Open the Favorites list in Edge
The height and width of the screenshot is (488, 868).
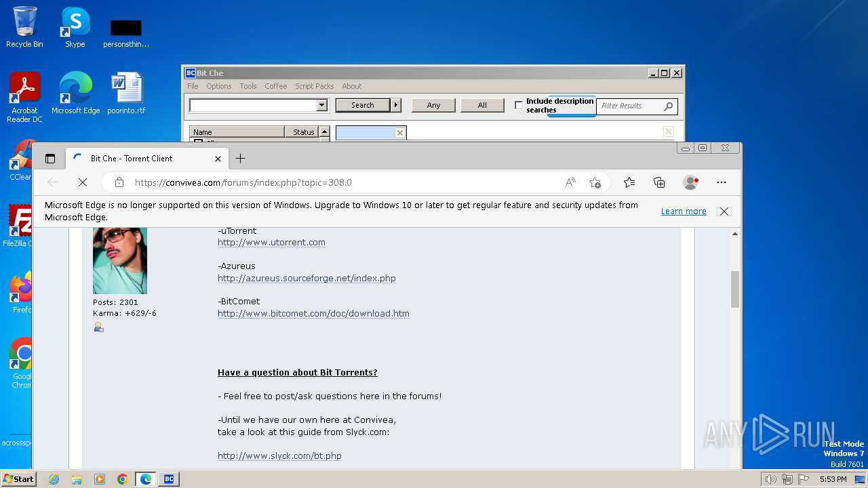pos(629,182)
